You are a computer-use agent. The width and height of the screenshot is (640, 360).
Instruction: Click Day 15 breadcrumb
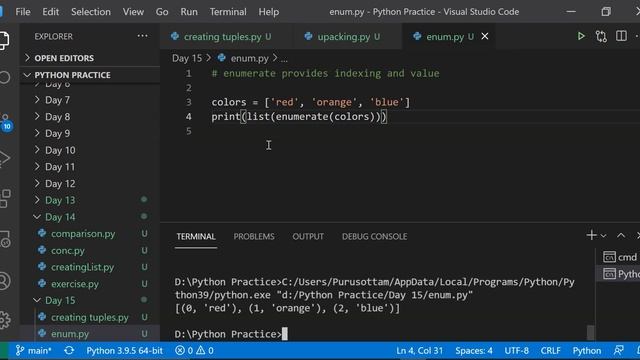(x=187, y=58)
